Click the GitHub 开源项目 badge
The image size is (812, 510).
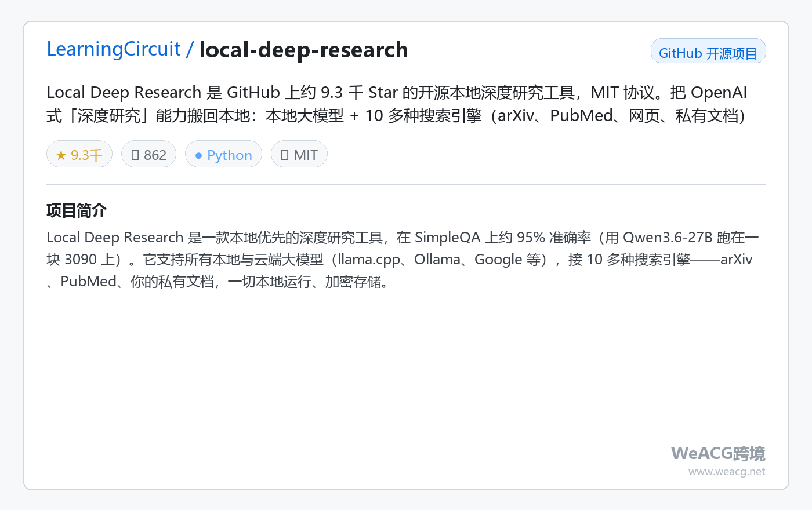[x=708, y=51]
